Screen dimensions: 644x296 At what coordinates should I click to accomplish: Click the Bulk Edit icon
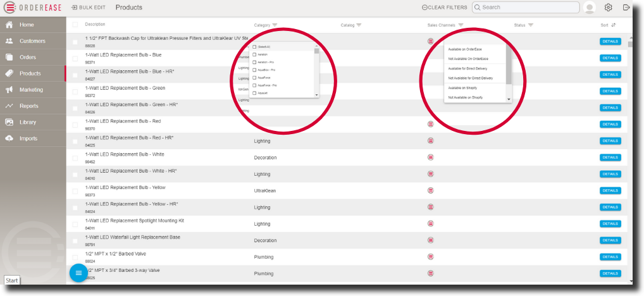point(74,8)
